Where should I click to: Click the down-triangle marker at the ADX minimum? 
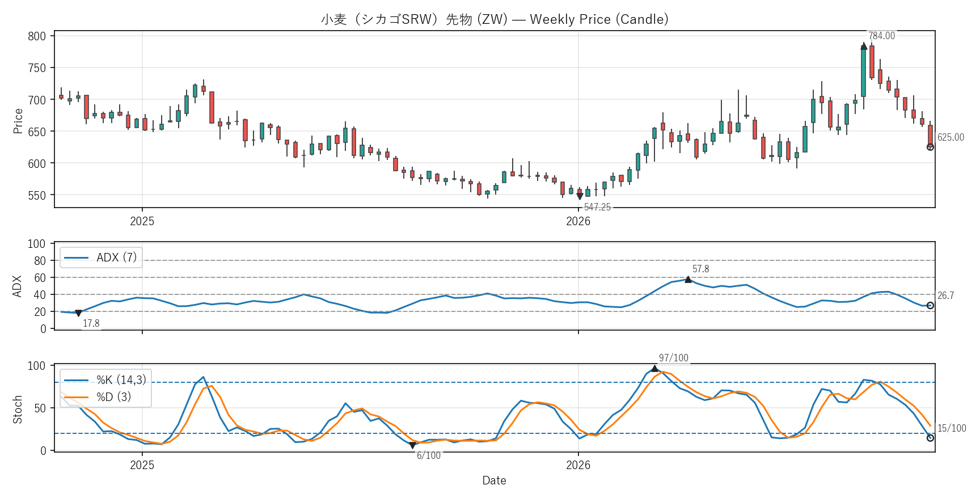coord(79,313)
